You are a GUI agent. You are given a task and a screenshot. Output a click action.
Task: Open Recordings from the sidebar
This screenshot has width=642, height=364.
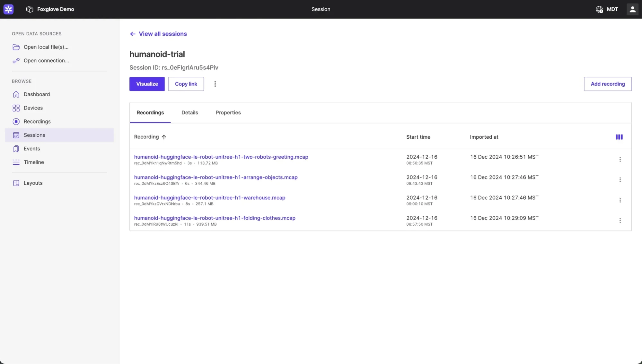pyautogui.click(x=37, y=121)
